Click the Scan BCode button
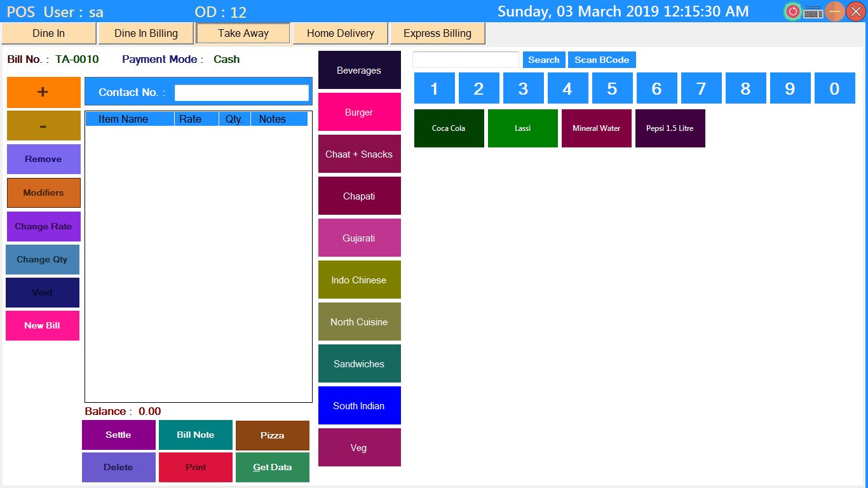868x488 pixels. pyautogui.click(x=602, y=60)
